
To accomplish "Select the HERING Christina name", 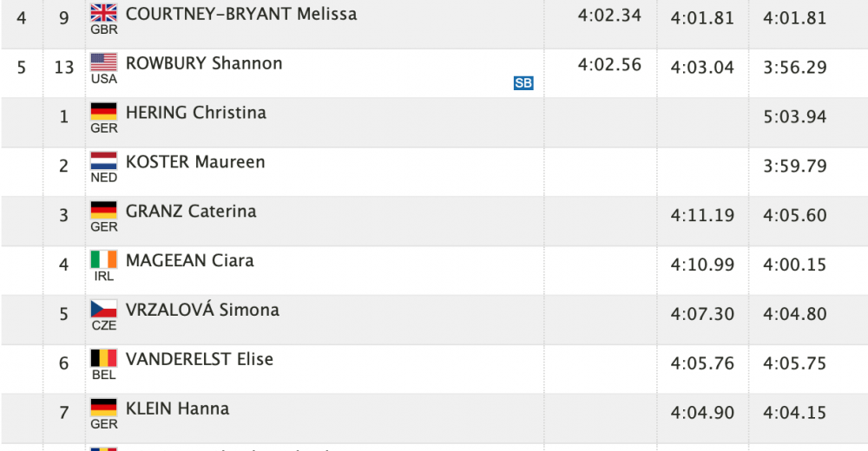I will pos(196,113).
